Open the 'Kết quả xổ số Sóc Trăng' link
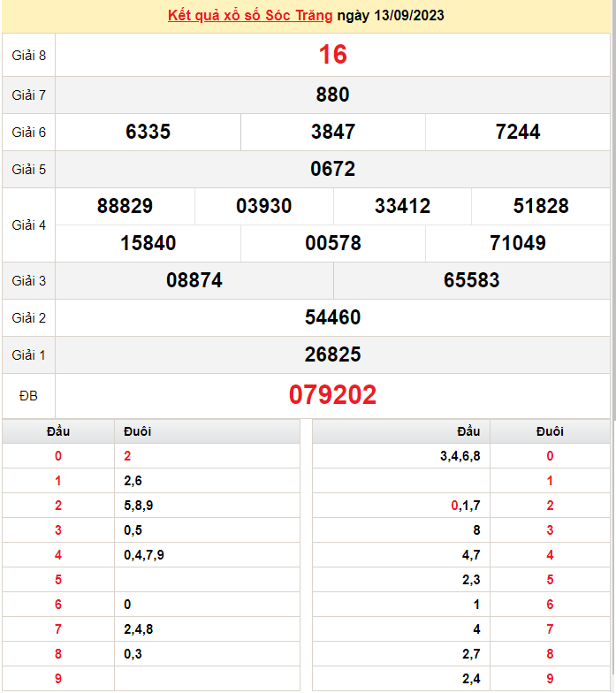The width and height of the screenshot is (616, 693). 250,16
